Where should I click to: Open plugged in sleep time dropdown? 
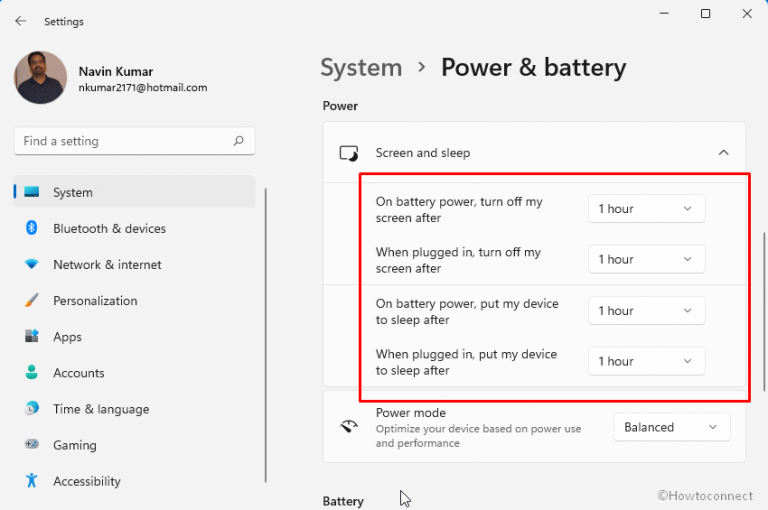click(647, 361)
